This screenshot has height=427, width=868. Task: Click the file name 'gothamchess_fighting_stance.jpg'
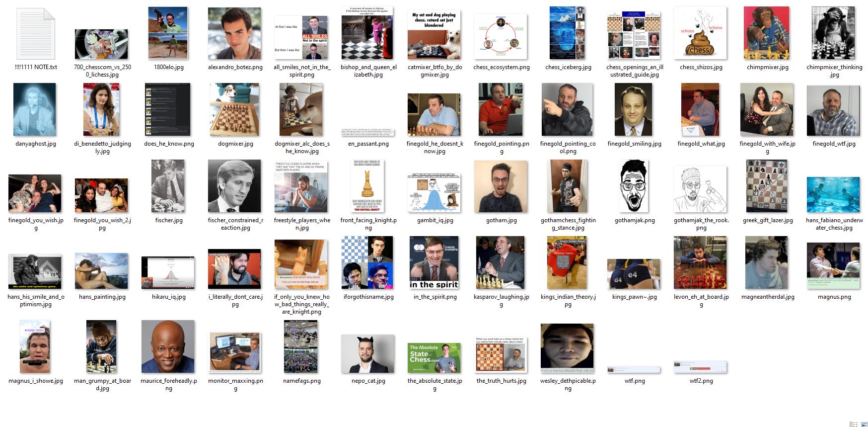(x=568, y=224)
